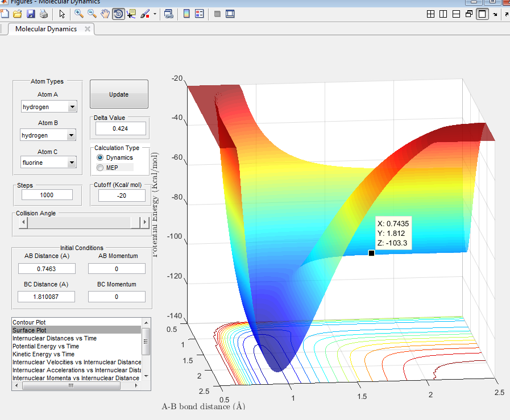The image size is (510, 420).
Task: Click the Insert Legend icon
Action: point(199,14)
